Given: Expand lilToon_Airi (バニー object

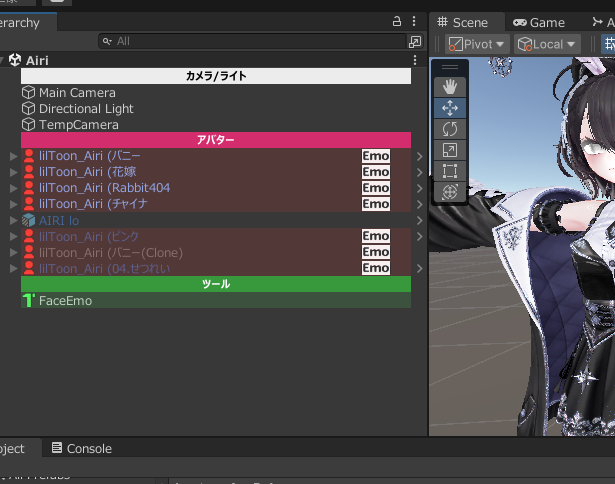Looking at the screenshot, I should click(x=14, y=156).
